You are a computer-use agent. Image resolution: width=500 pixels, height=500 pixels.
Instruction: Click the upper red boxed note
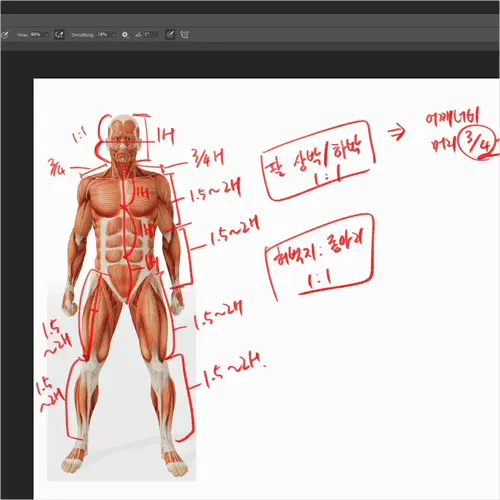318,161
